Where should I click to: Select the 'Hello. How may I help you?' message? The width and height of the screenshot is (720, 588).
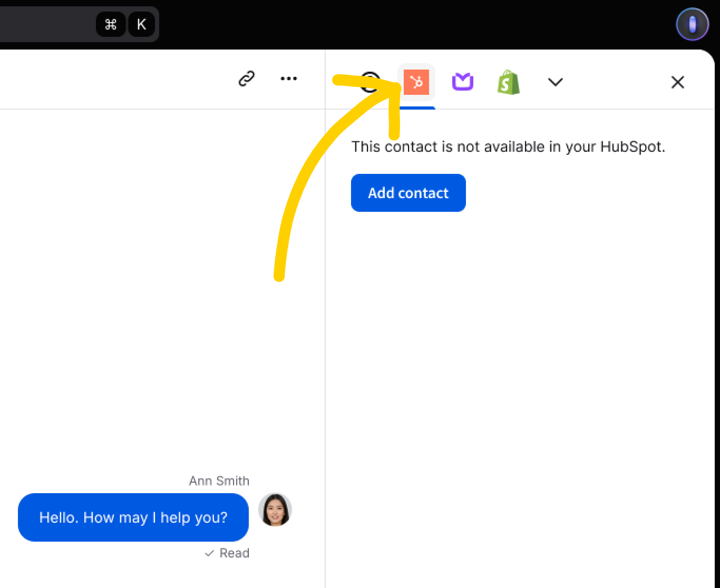(x=133, y=517)
